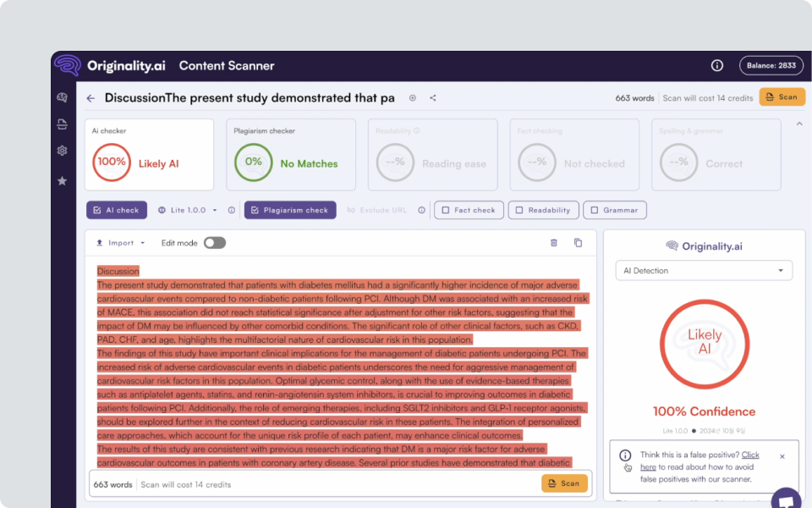Click the Scan button below the text
Image resolution: width=812 pixels, height=508 pixels.
click(564, 483)
